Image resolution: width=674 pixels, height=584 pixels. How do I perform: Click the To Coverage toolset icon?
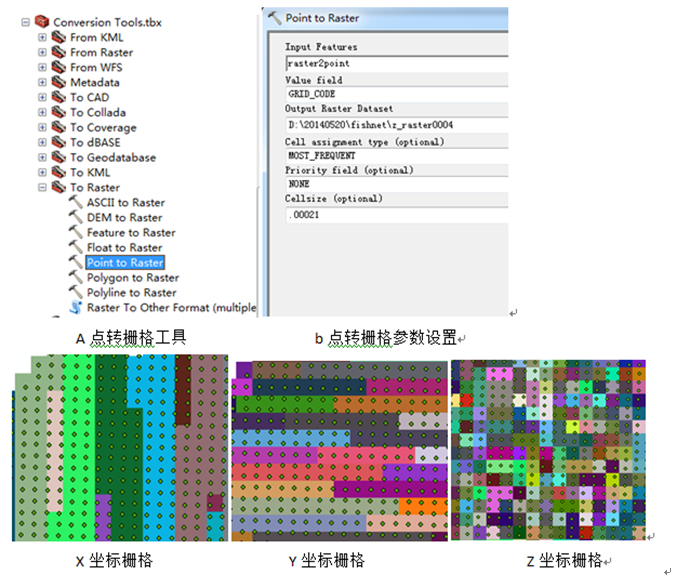(59, 127)
